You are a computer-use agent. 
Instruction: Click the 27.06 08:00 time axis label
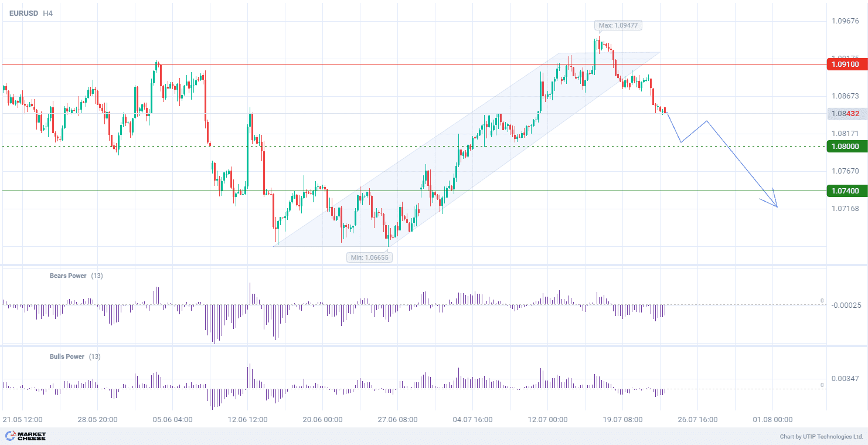click(397, 420)
